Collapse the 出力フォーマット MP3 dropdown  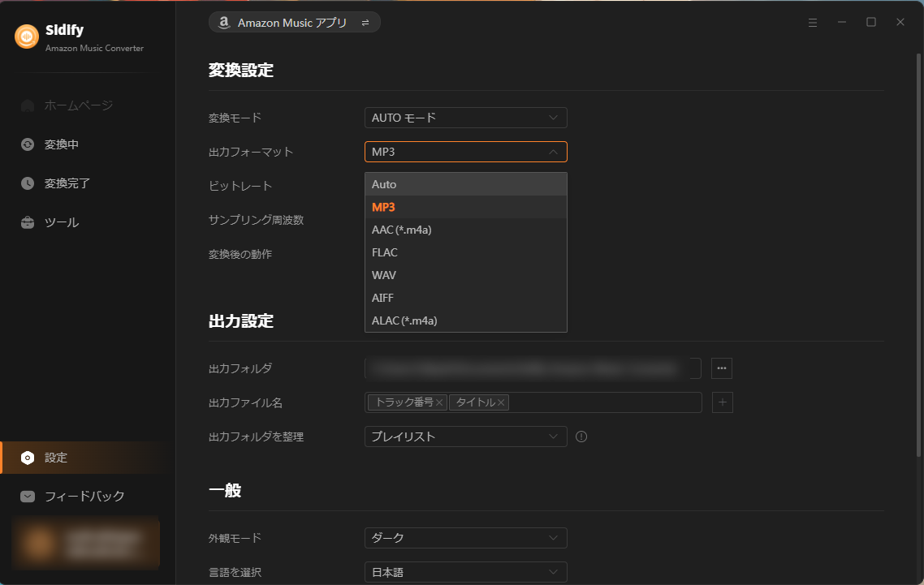pyautogui.click(x=465, y=152)
